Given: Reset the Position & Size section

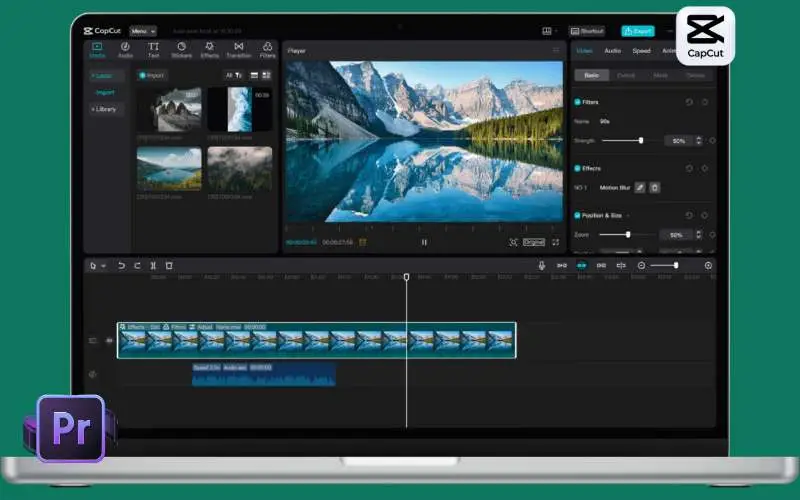Looking at the screenshot, I should [689, 215].
